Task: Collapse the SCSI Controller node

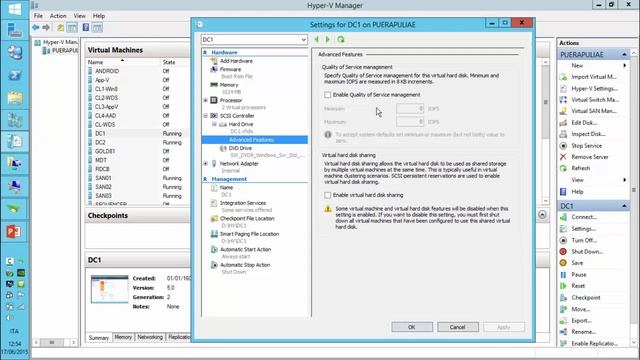Action: pos(206,116)
